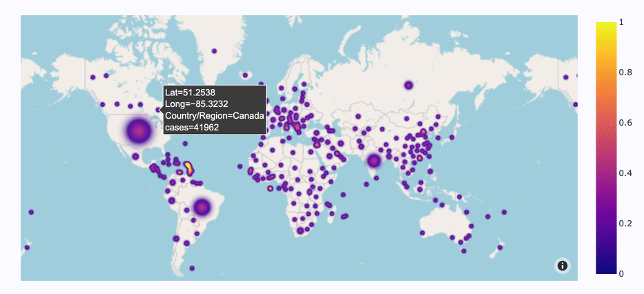
Task: Click the large heat blob over United States
Action: (x=139, y=131)
